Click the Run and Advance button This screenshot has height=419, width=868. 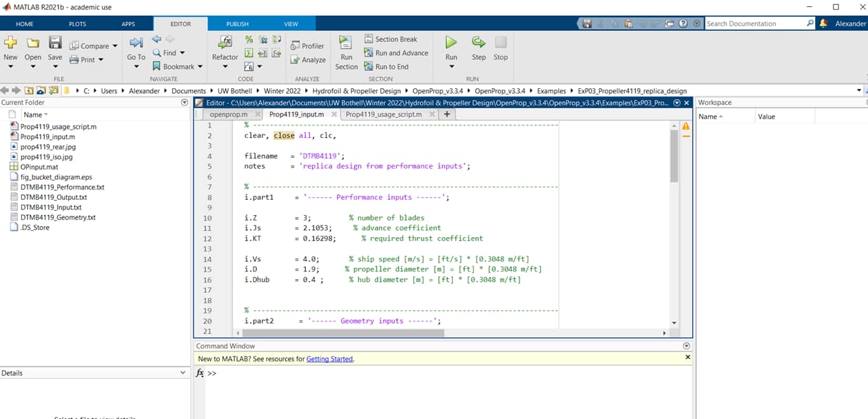[x=395, y=53]
